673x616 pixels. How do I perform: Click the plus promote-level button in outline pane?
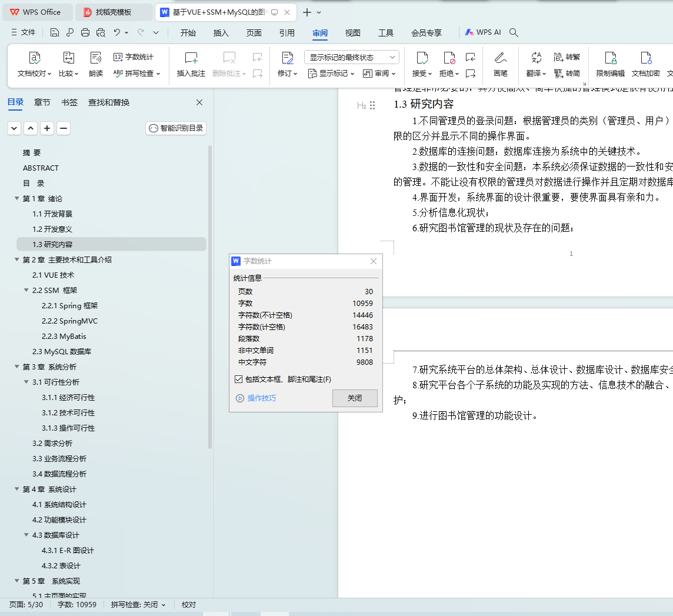tap(47, 128)
